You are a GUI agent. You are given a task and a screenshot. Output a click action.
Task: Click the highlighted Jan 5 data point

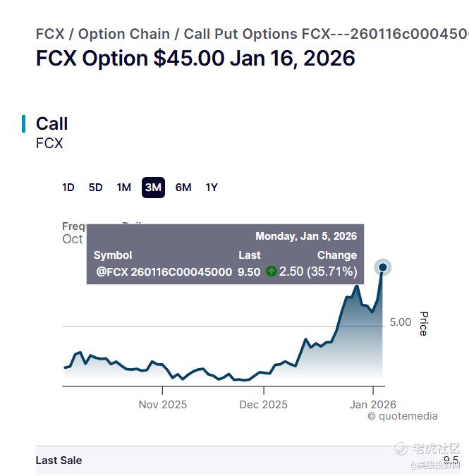pyautogui.click(x=383, y=267)
